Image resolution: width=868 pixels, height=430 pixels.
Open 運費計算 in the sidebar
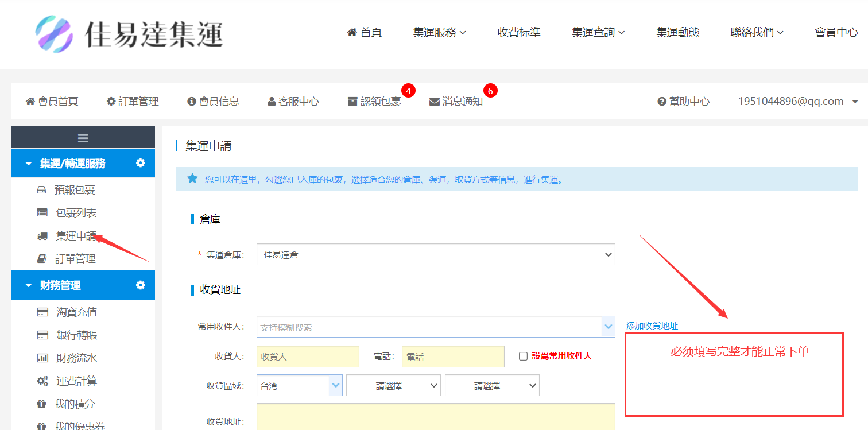point(76,381)
